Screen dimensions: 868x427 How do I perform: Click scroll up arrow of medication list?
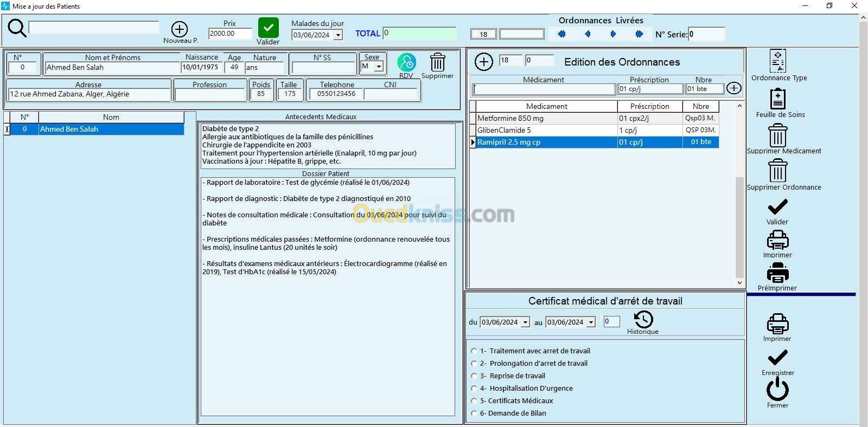click(739, 106)
